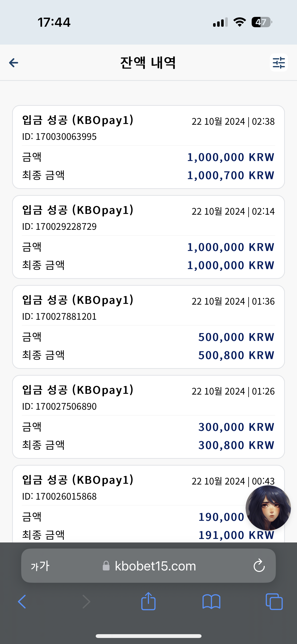Open Safari tabs overview icon
The height and width of the screenshot is (644, 297).
(274, 602)
